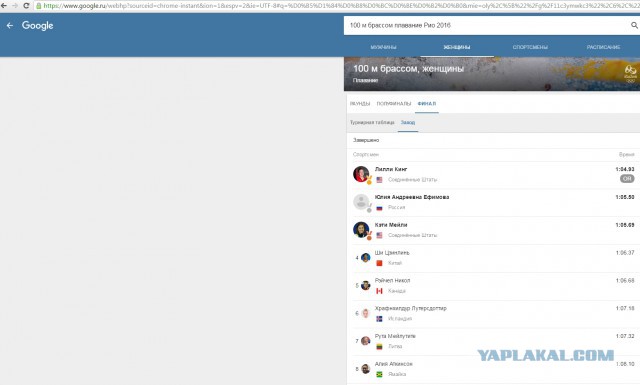Click the browser URL address field
Screen dimensions: 640x385
click(x=337, y=6)
